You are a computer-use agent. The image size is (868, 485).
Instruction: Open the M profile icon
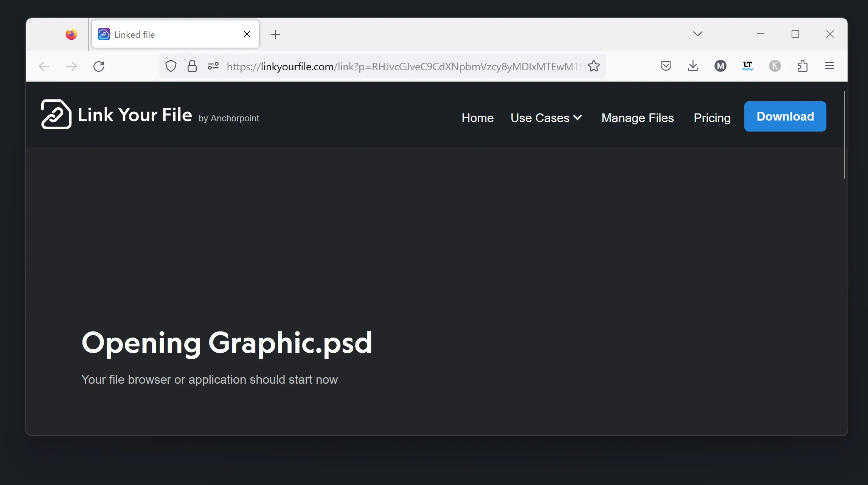tap(720, 66)
